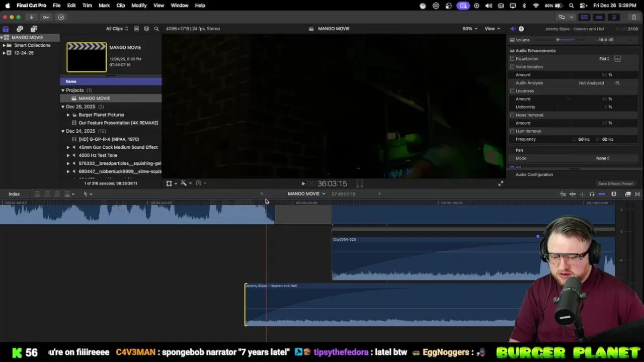Select the 60 Hz frequency radio button
The image size is (644, 362).
pos(599,139)
